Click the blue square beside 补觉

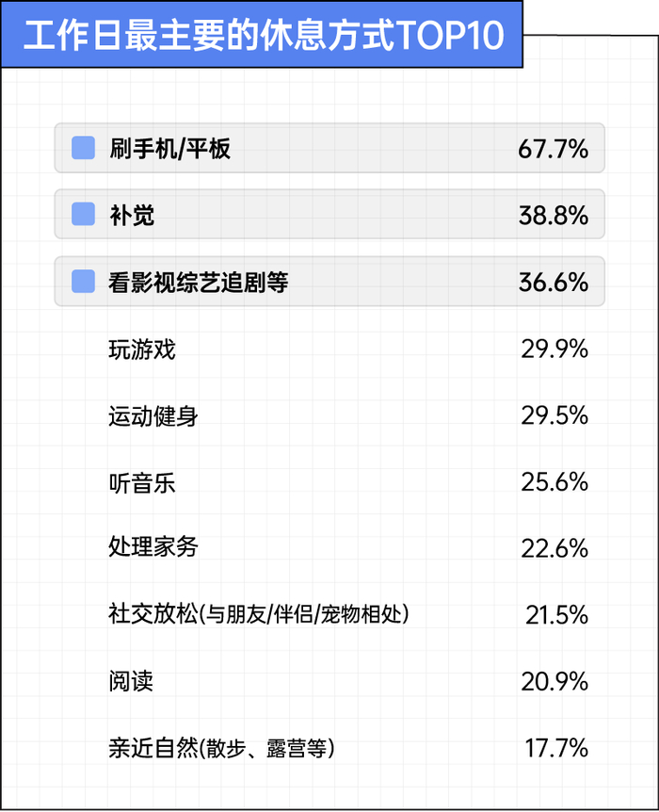(x=83, y=214)
